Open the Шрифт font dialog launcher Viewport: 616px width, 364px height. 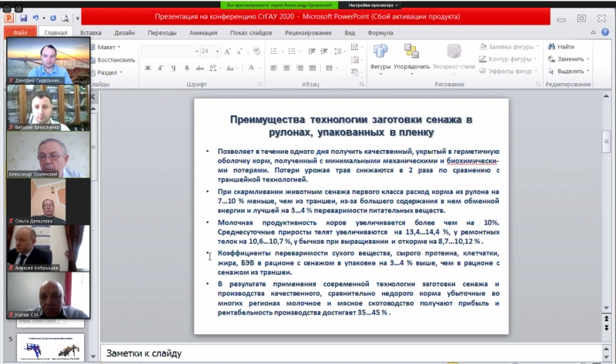[x=259, y=85]
